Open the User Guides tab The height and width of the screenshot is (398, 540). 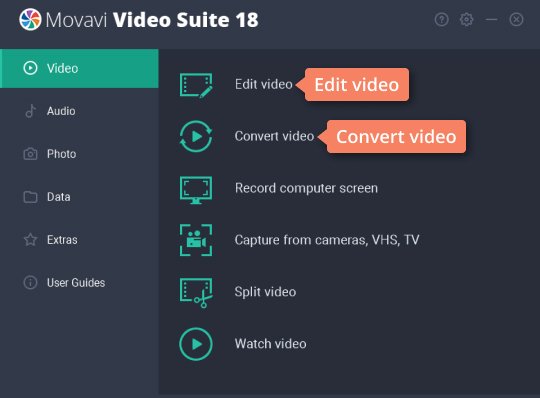pos(79,283)
